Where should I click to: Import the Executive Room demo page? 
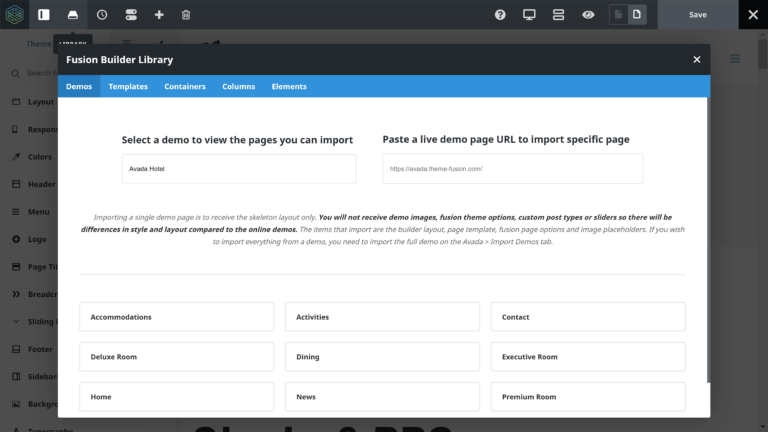click(588, 357)
